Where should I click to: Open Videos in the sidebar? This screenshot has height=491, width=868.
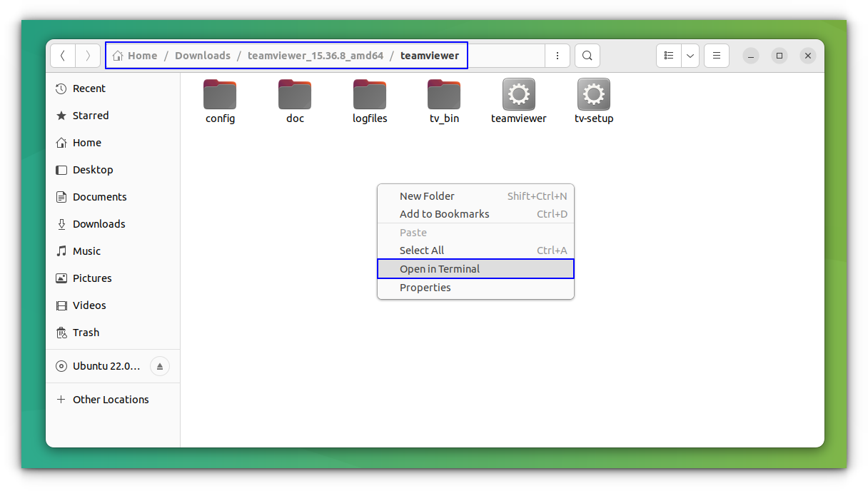click(113, 305)
